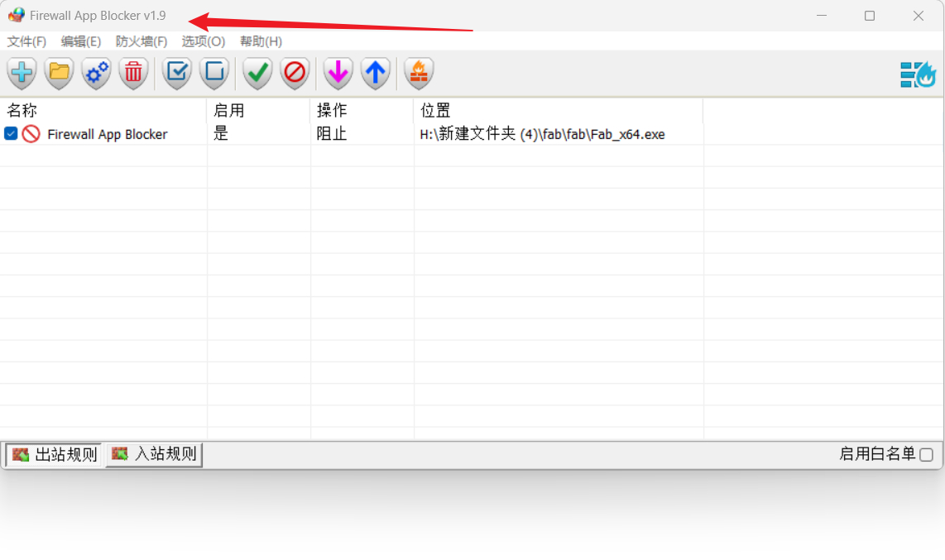Open the 选项(O) menu

pos(204,41)
